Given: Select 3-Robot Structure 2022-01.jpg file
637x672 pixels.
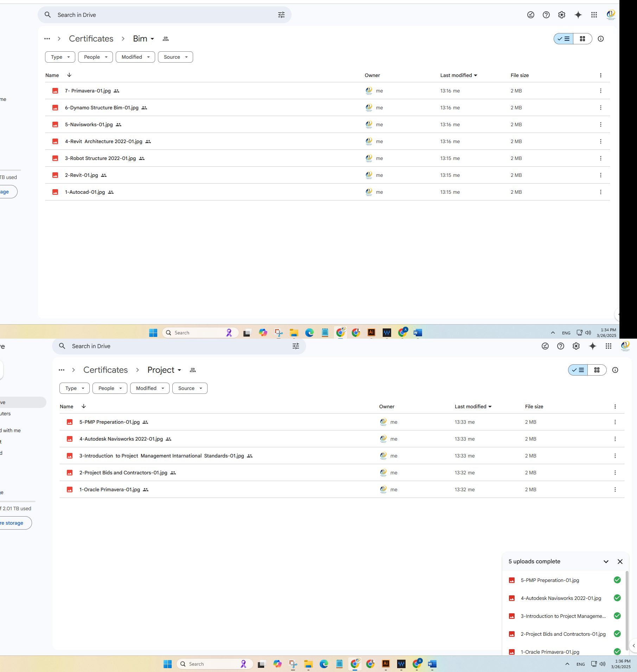Looking at the screenshot, I should point(327,158).
